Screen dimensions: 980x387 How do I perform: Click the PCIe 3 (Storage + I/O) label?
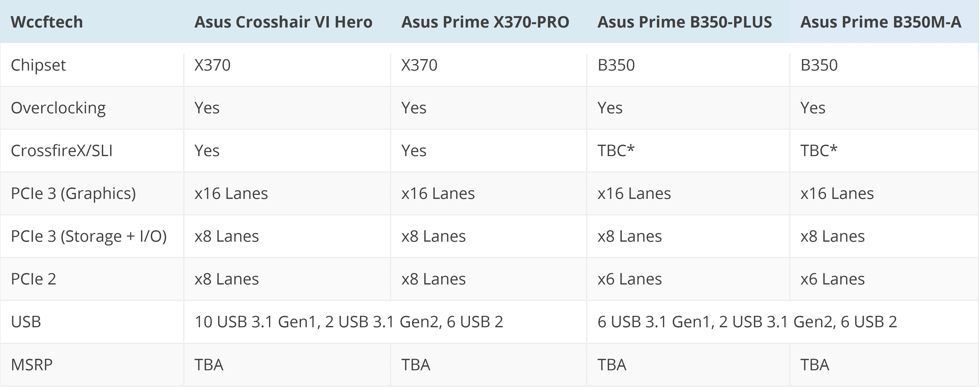pos(89,236)
